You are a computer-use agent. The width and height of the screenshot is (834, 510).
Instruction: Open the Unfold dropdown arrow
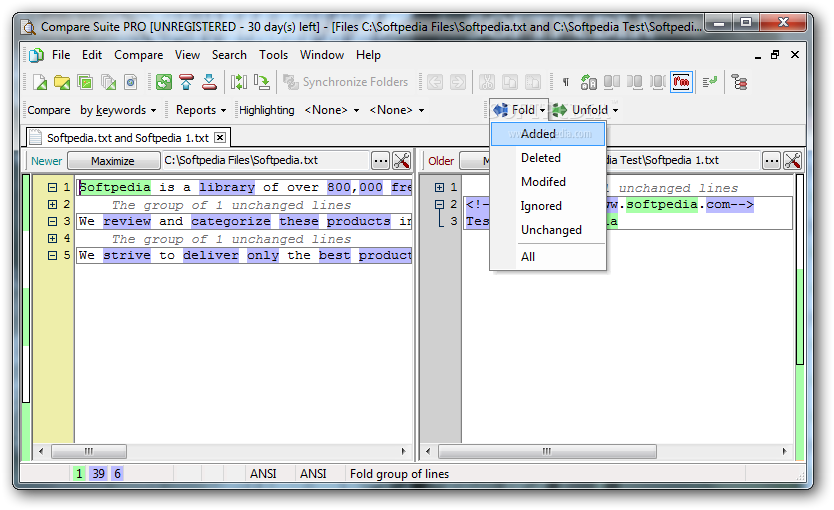click(x=615, y=110)
